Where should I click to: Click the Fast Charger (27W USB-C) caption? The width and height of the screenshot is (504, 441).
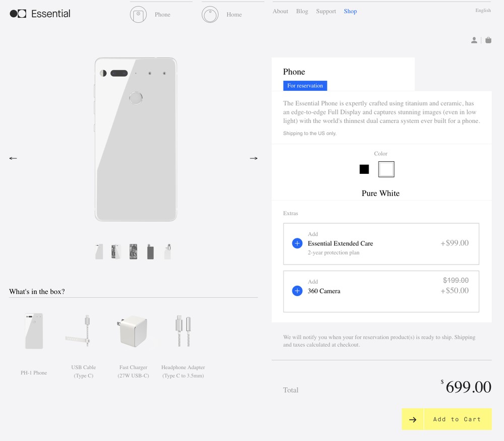pyautogui.click(x=134, y=371)
